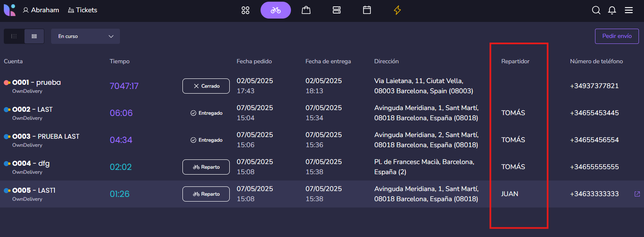Screen dimensions: 644x237
Task: Open the Tickets menu item
Action: click(x=82, y=10)
